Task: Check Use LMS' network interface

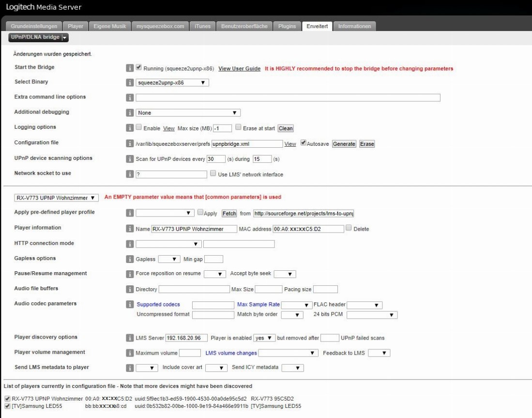Action: pyautogui.click(x=213, y=173)
